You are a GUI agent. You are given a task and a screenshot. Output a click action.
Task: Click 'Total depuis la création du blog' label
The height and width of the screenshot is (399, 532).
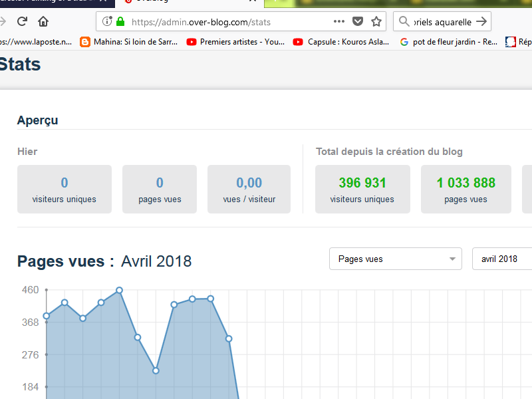pyautogui.click(x=389, y=152)
